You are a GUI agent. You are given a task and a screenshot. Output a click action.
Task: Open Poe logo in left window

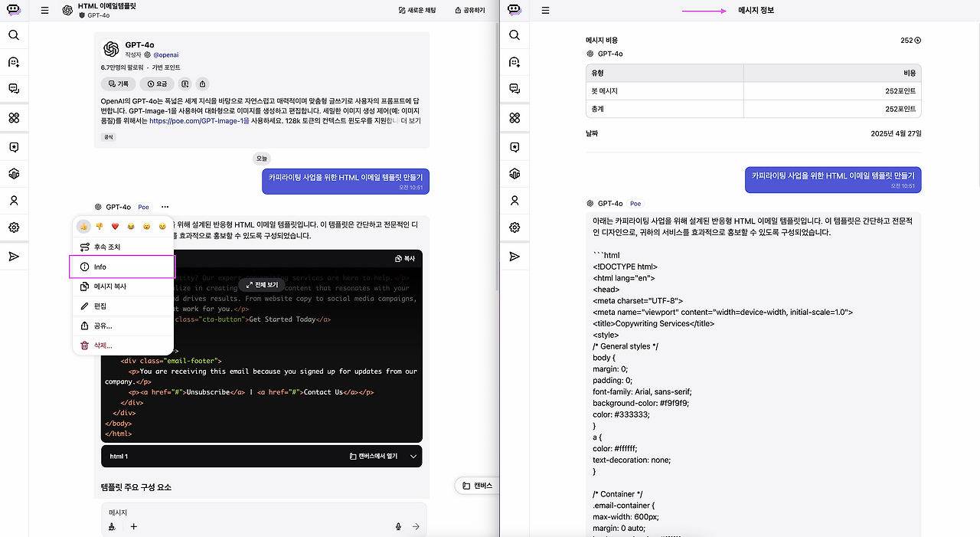click(14, 10)
